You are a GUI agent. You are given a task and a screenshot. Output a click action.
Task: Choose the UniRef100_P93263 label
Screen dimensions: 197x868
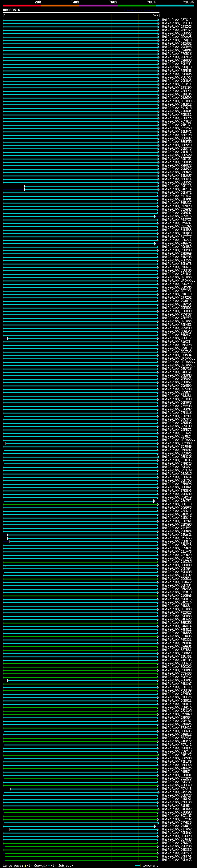pos(177,128)
